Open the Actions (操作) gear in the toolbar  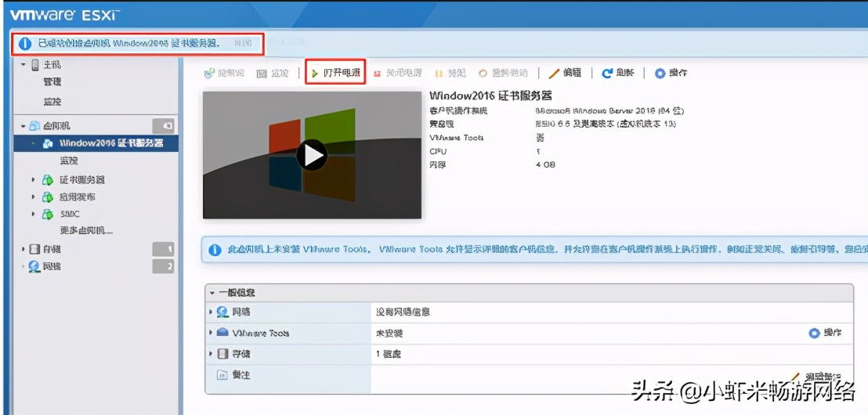pyautogui.click(x=660, y=73)
